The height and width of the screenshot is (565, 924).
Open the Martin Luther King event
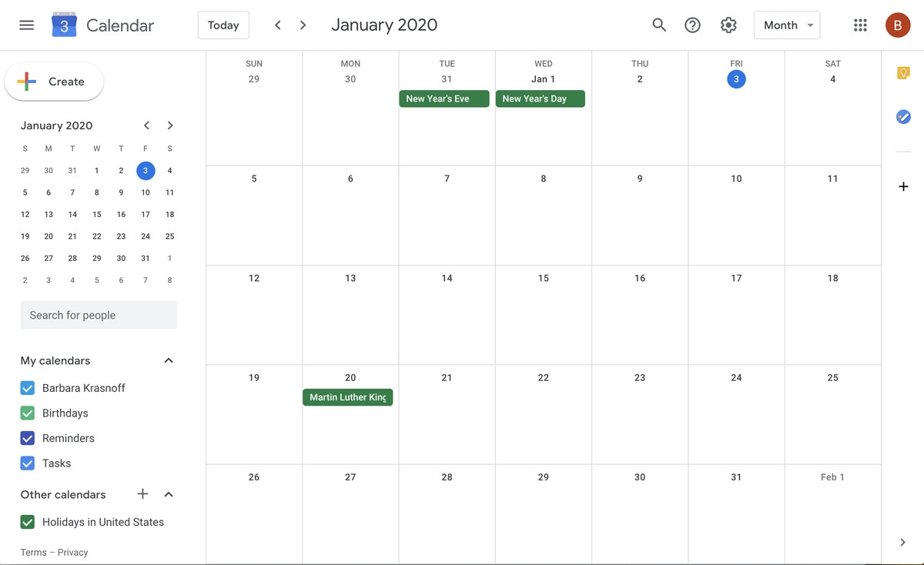[x=348, y=397]
